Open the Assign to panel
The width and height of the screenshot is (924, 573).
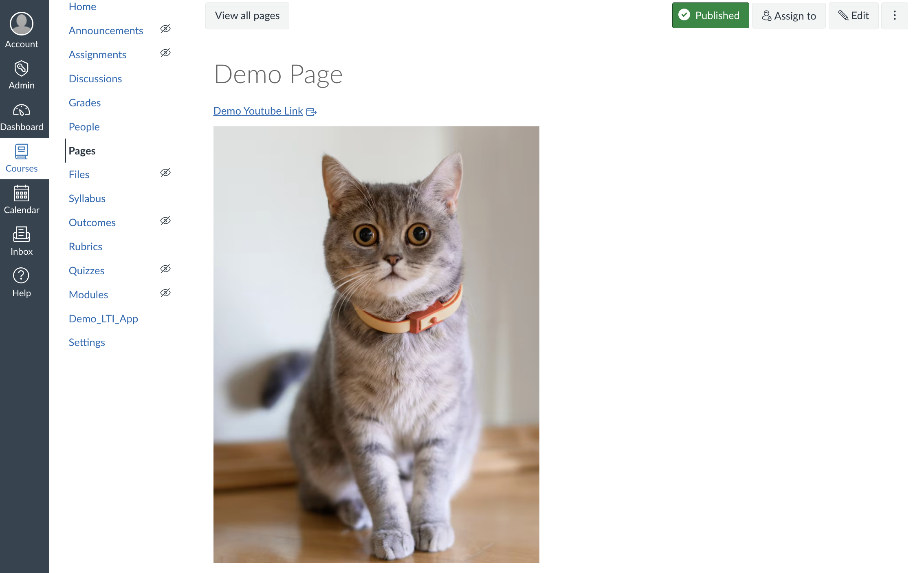pos(789,15)
